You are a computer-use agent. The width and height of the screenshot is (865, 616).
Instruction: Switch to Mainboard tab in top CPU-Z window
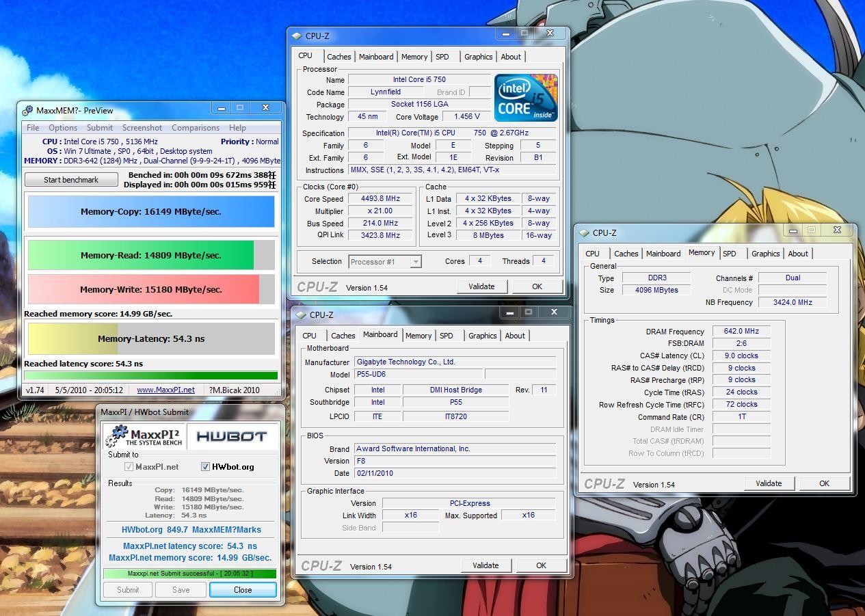(x=376, y=57)
